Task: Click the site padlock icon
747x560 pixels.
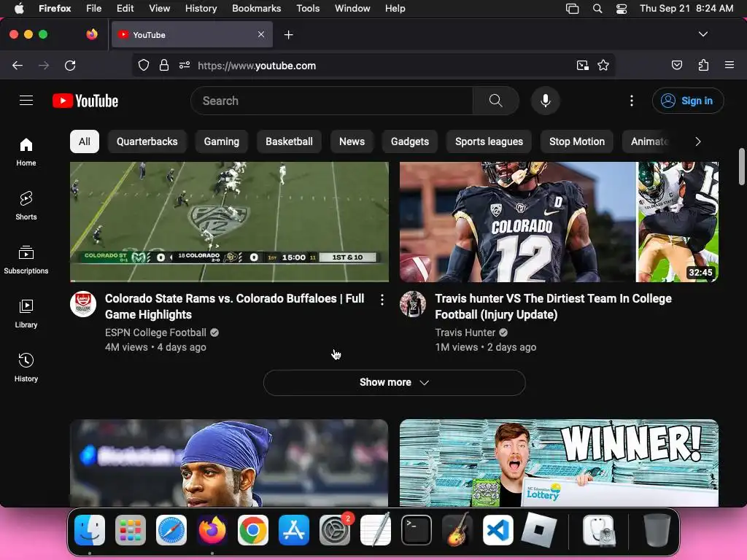Action: [164, 65]
